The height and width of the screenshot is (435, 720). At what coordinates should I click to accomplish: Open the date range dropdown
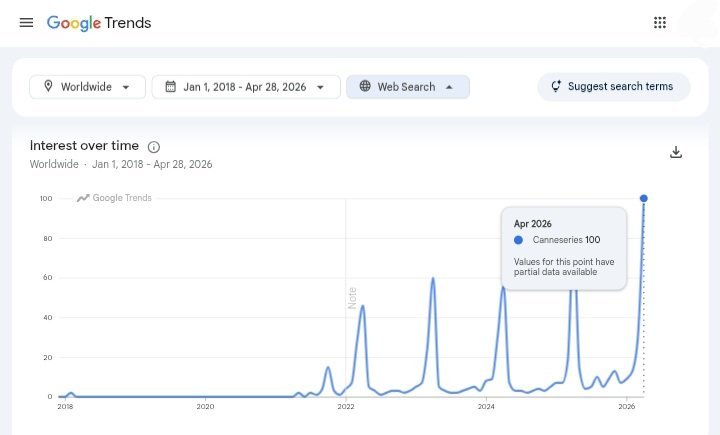(x=246, y=87)
